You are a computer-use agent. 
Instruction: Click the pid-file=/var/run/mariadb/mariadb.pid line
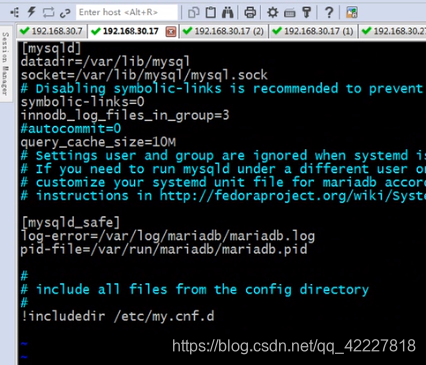pyautogui.click(x=164, y=249)
